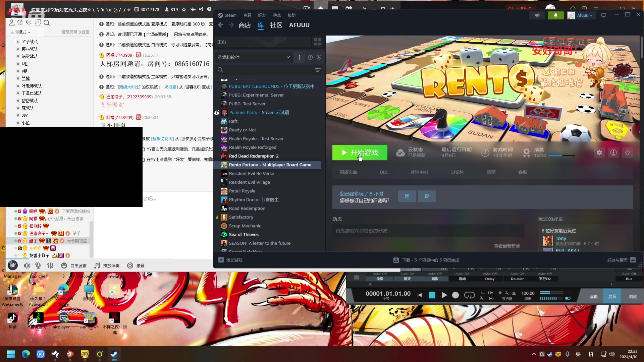Go to the 社区 tab in Steam
This screenshot has width=644, height=362.
click(276, 25)
